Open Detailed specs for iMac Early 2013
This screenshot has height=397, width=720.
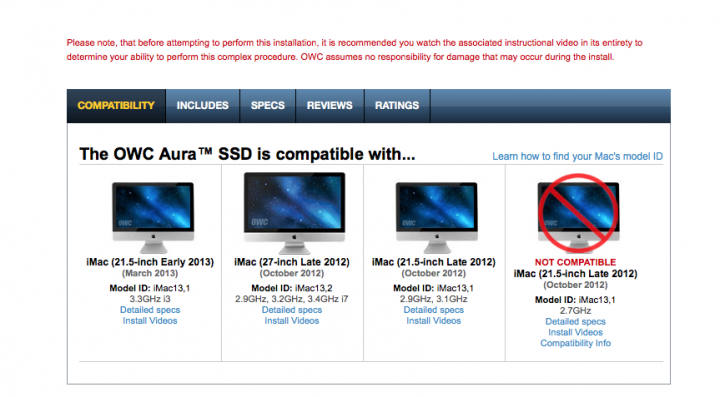point(150,310)
